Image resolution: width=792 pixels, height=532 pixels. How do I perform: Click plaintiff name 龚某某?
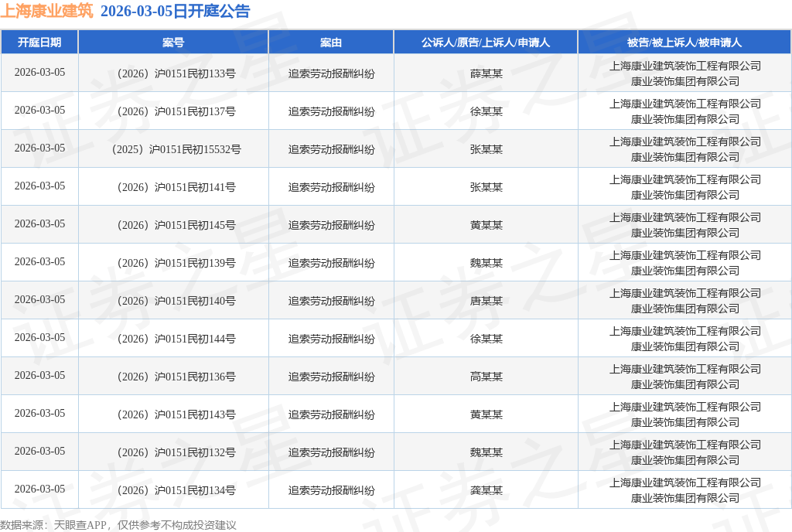[x=486, y=490]
